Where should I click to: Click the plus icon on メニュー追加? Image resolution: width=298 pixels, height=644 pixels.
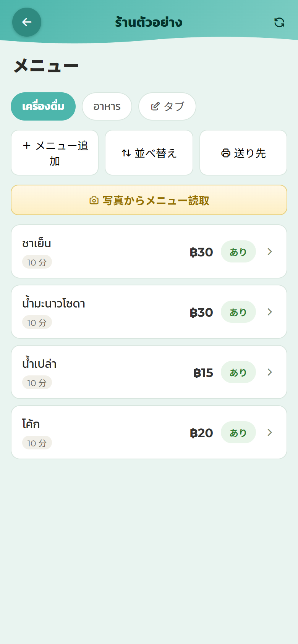click(x=27, y=145)
